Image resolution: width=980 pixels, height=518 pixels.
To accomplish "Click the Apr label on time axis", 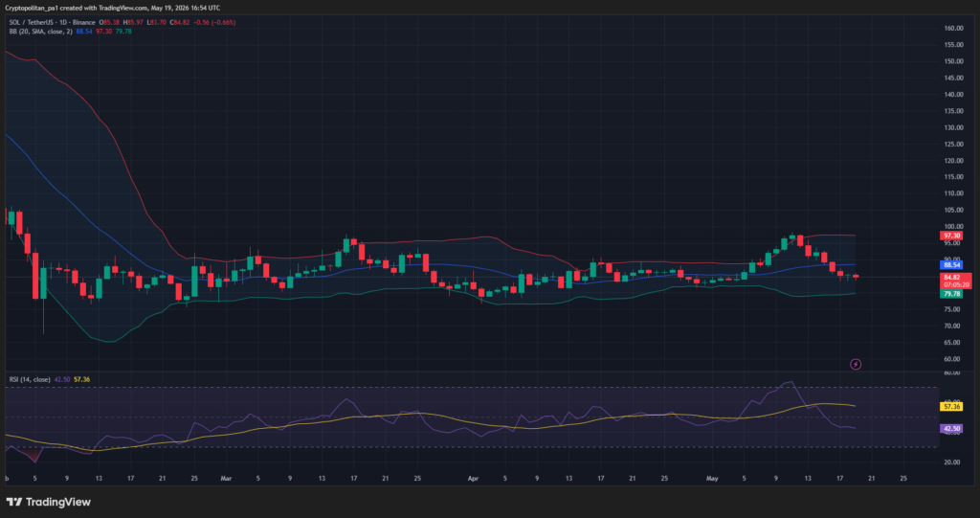I will [x=473, y=479].
